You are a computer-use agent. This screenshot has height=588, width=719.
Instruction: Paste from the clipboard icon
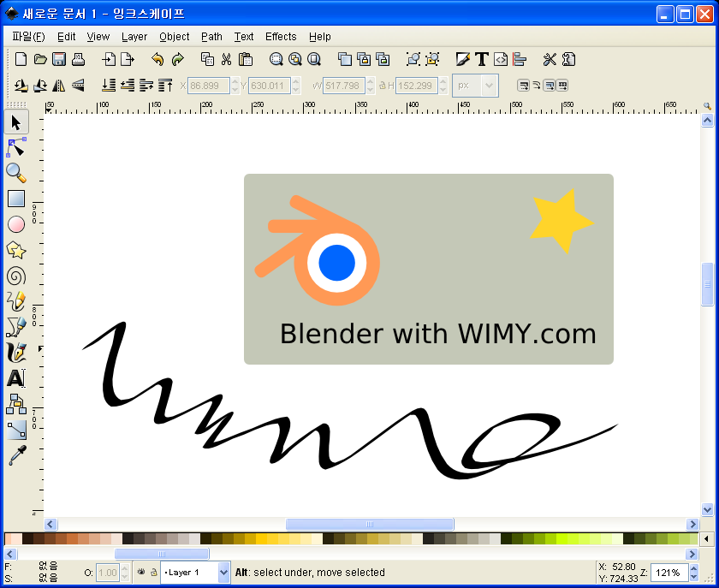pos(246,59)
